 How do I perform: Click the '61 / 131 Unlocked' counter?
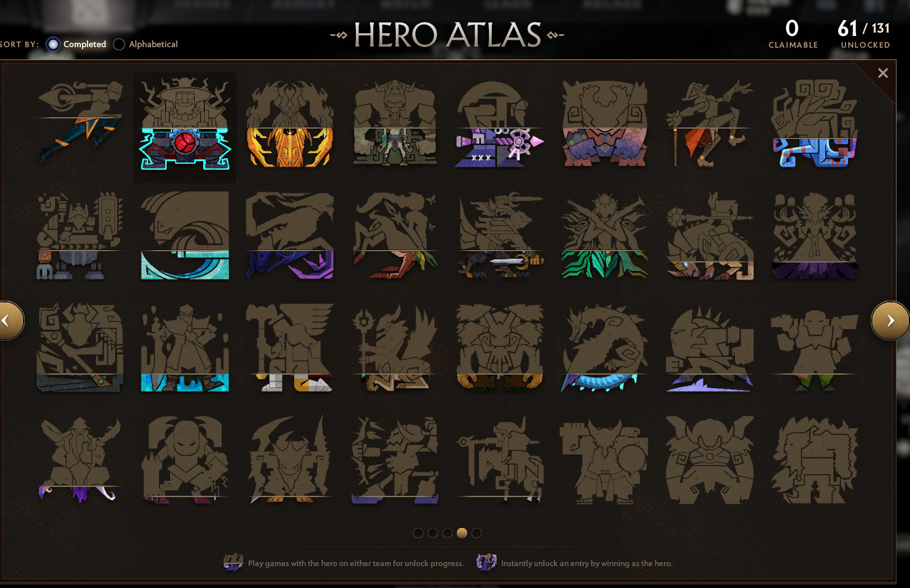coord(865,34)
